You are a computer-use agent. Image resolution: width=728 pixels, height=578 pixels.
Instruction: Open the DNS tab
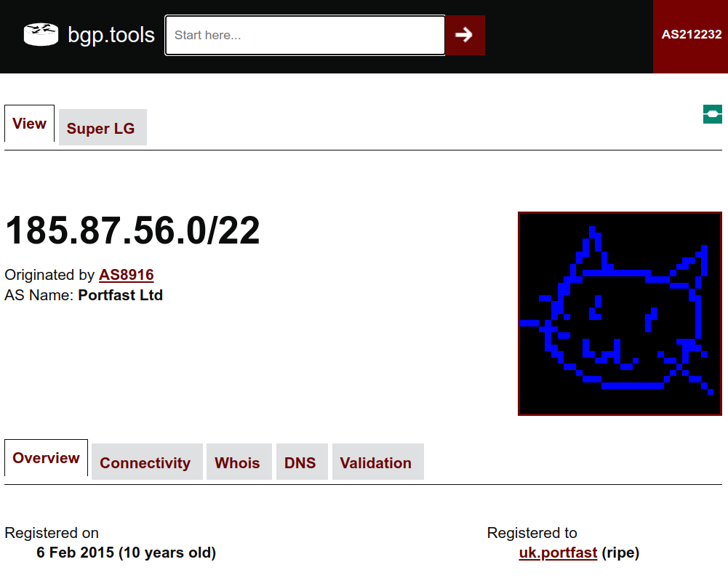click(302, 462)
